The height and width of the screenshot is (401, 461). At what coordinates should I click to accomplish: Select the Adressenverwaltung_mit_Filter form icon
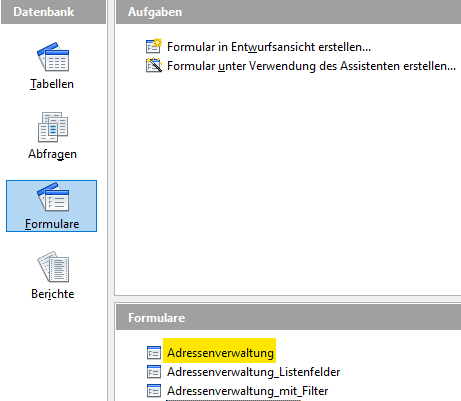[x=154, y=391]
